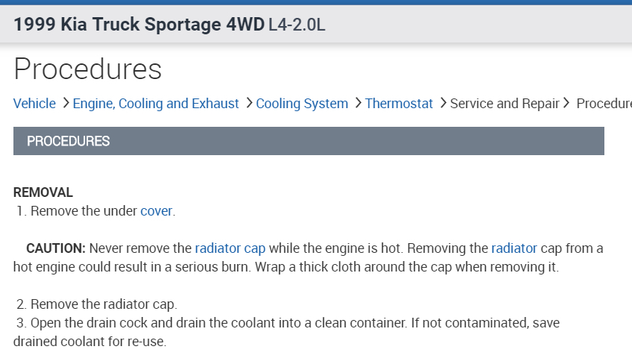Click the 1999 Kia Truck Sportage 4WD title
The width and height of the screenshot is (632, 364).
tap(139, 25)
